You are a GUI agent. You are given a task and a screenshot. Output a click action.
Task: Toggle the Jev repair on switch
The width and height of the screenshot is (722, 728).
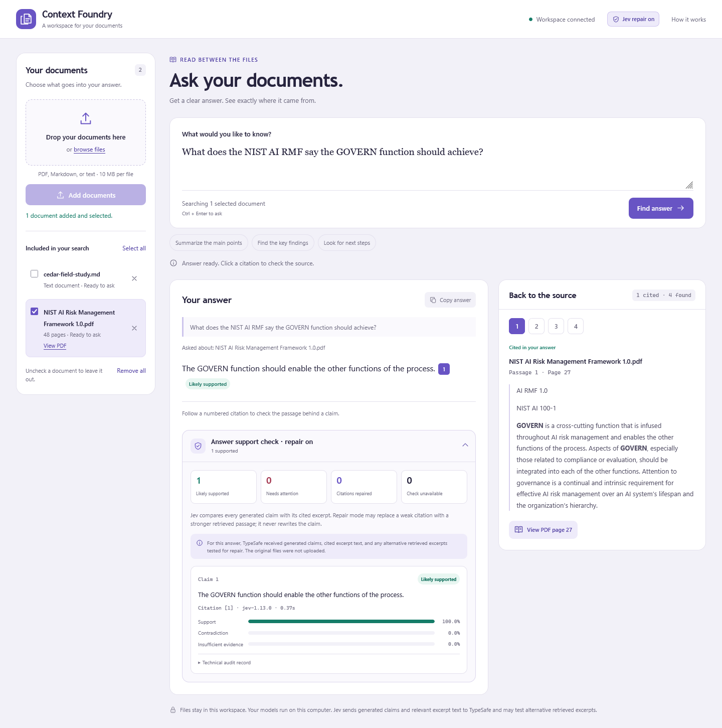click(633, 19)
